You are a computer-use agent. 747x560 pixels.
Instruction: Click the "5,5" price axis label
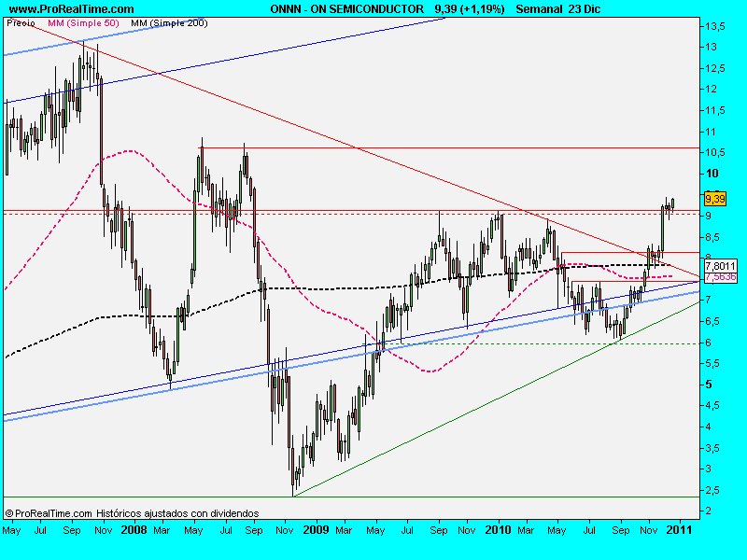712,364
